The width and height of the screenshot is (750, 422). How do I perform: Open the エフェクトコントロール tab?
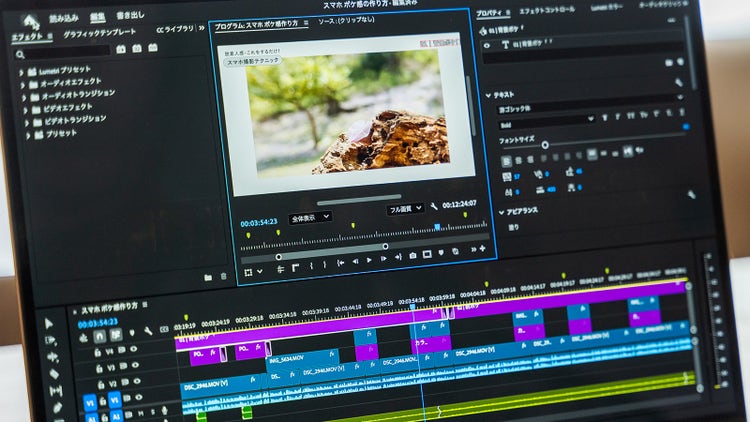point(547,10)
